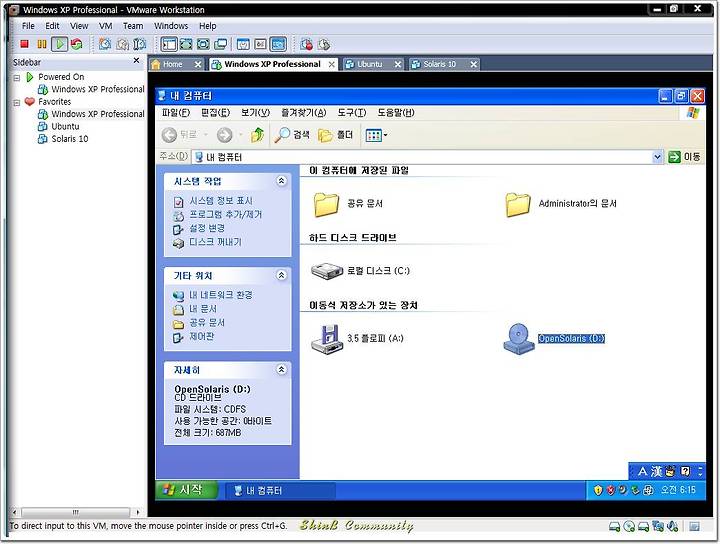
Task: Select the 공유 문서 folder icon
Action: point(326,204)
